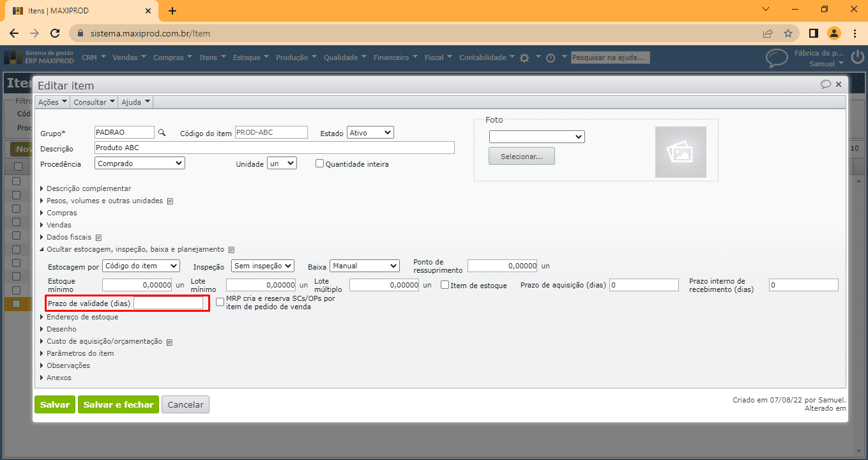Open the Foto selection dropdown
The width and height of the screenshot is (868, 460).
coord(537,137)
